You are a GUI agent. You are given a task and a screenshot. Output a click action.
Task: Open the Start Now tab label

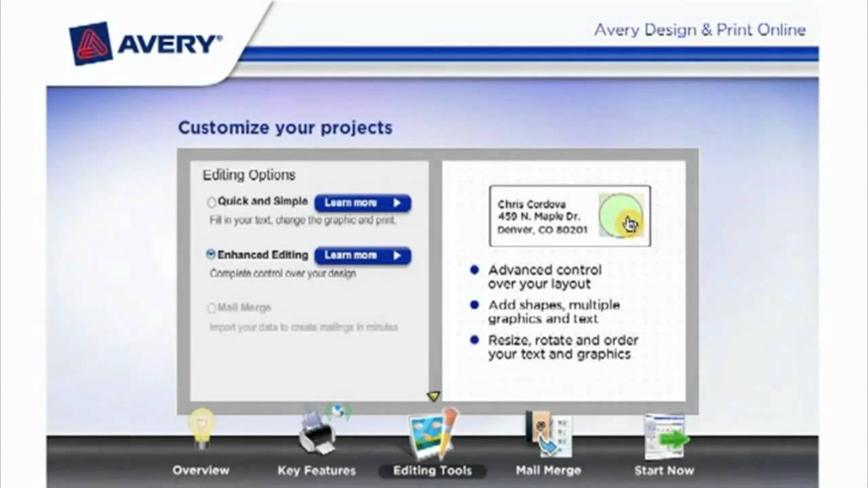pos(664,470)
